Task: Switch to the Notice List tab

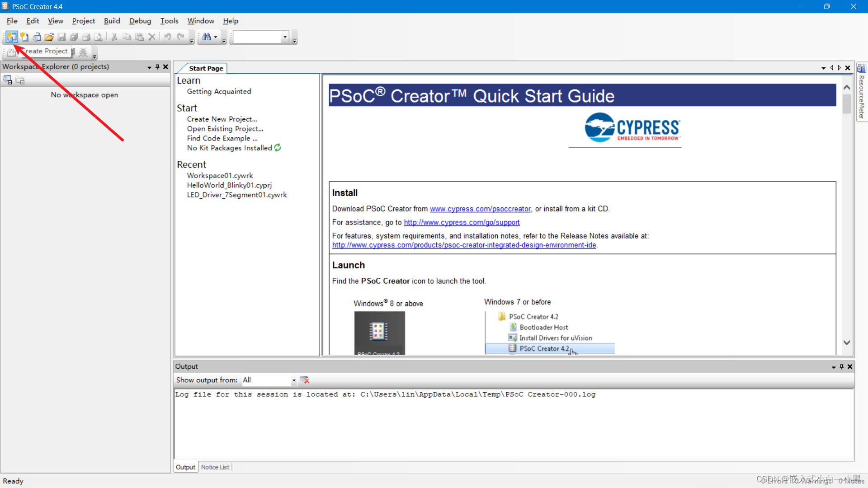Action: point(215,467)
